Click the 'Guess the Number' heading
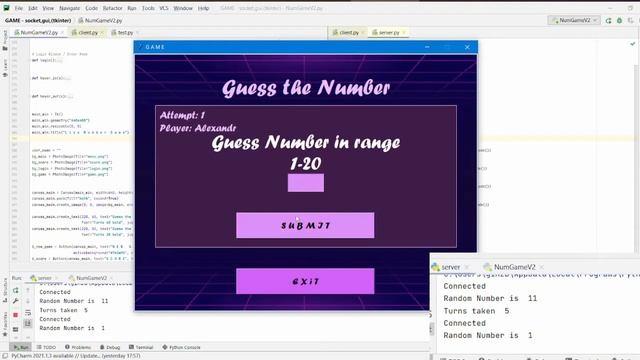This screenshot has width=640, height=360. click(306, 88)
